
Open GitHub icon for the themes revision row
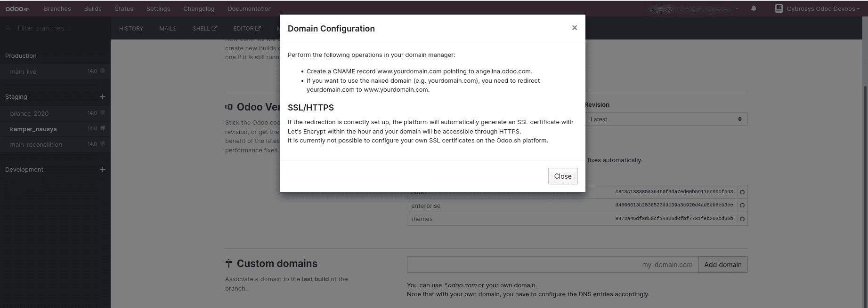(742, 219)
